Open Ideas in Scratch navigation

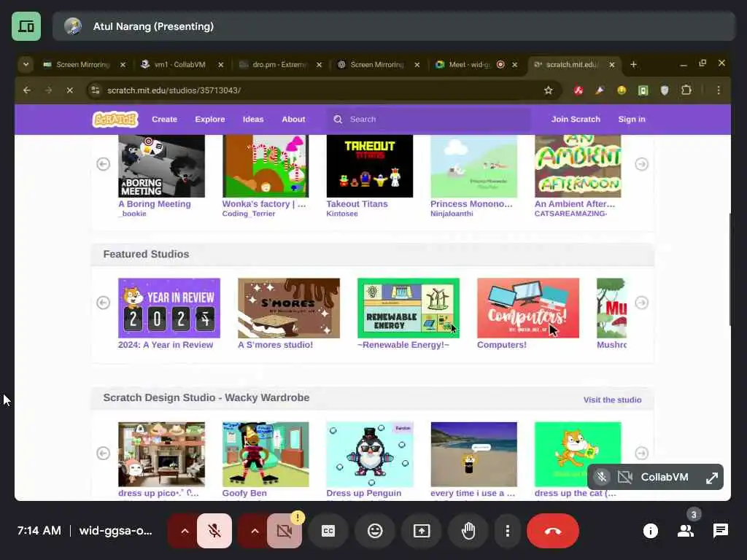coord(253,119)
